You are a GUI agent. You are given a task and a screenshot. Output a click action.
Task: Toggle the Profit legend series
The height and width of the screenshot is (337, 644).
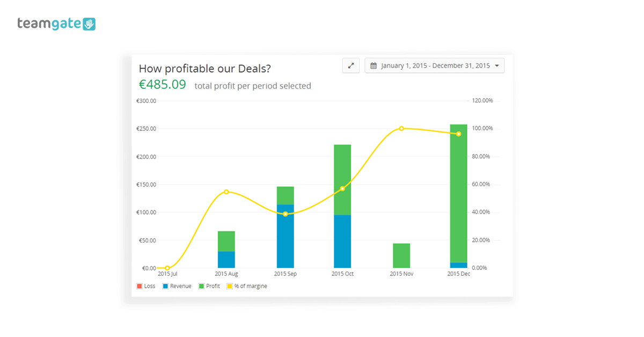pos(213,286)
